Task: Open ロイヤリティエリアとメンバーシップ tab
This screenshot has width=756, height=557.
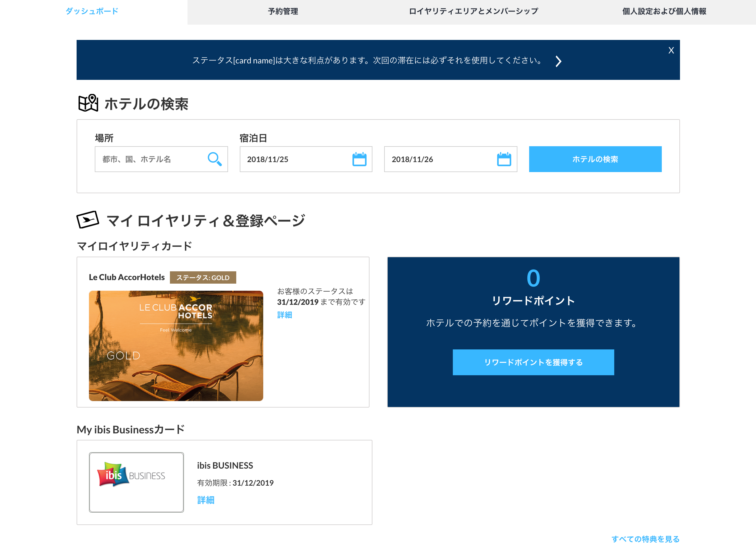Action: pos(473,11)
